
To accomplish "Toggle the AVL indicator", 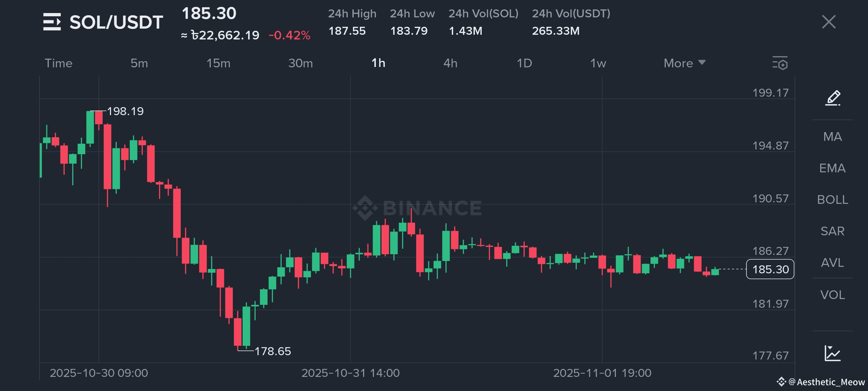I will coord(833,262).
